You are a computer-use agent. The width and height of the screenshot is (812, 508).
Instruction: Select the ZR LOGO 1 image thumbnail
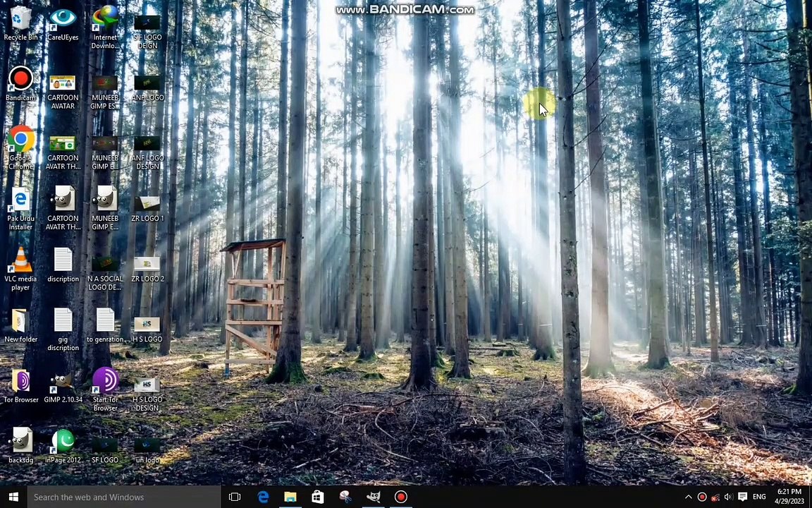click(147, 205)
